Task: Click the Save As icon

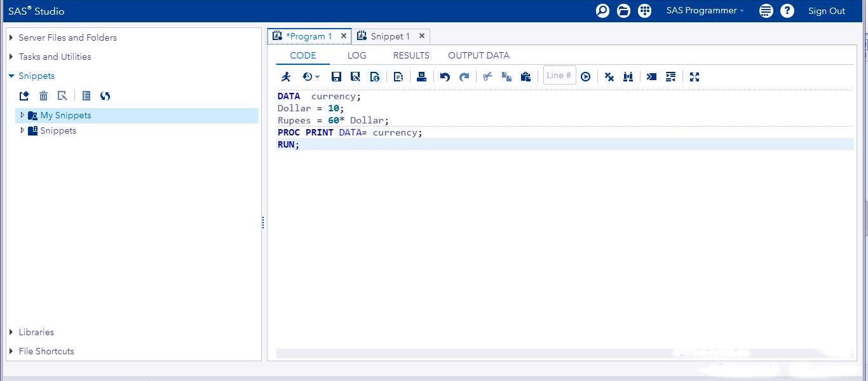Action: tap(355, 77)
